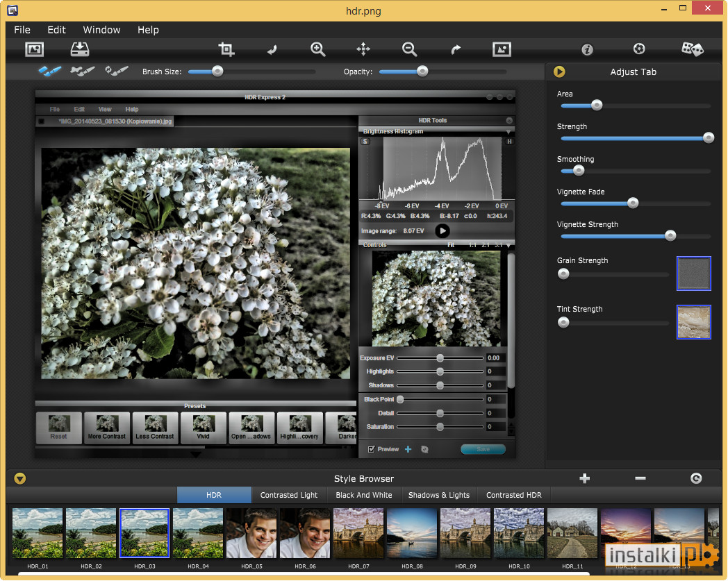Click the circular reset icon in Style Browser
This screenshot has width=728, height=581.
pyautogui.click(x=696, y=478)
